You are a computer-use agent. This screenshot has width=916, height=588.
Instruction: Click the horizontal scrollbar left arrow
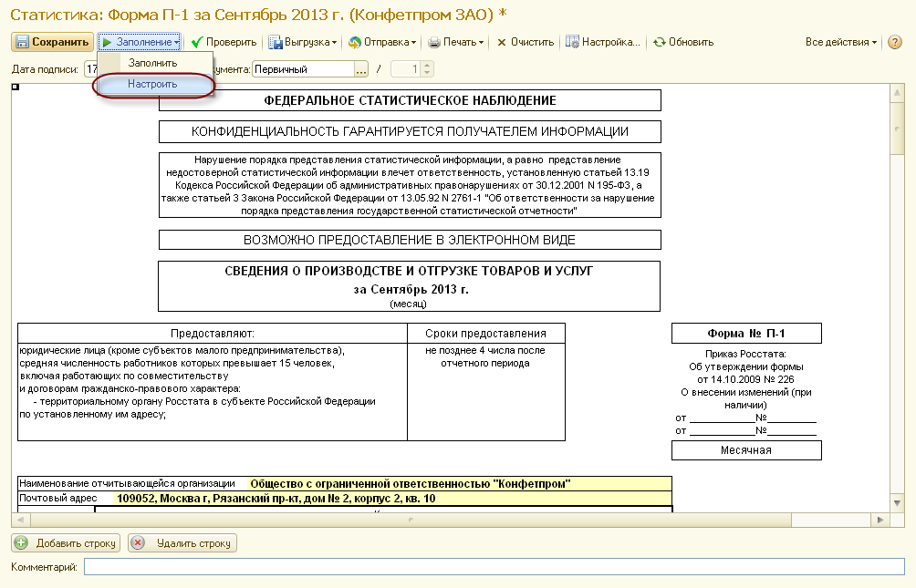click(x=20, y=520)
